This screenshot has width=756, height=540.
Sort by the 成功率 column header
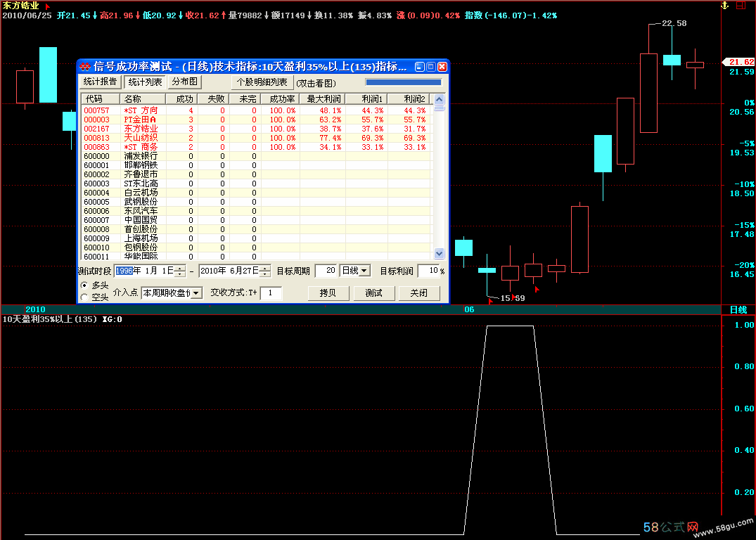280,99
